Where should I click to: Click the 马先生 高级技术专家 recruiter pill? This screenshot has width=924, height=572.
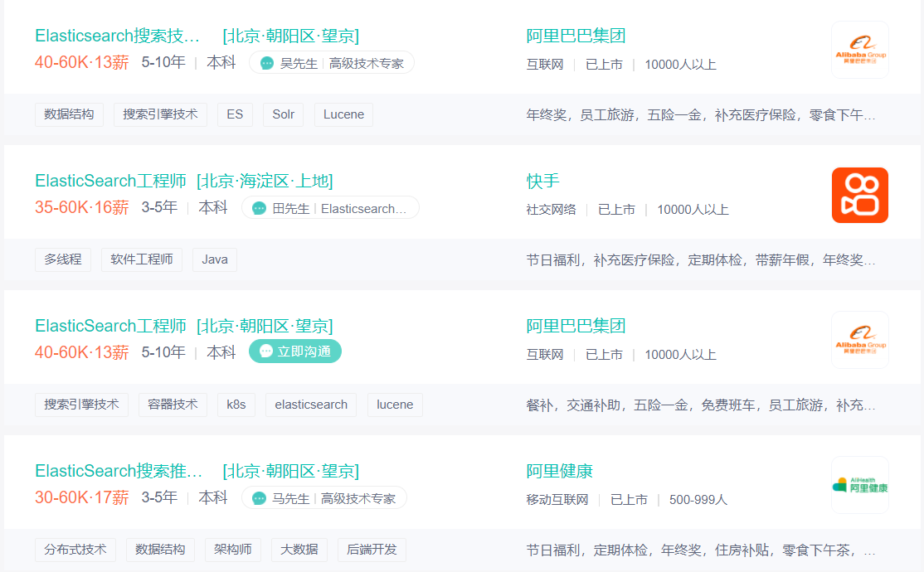point(324,497)
